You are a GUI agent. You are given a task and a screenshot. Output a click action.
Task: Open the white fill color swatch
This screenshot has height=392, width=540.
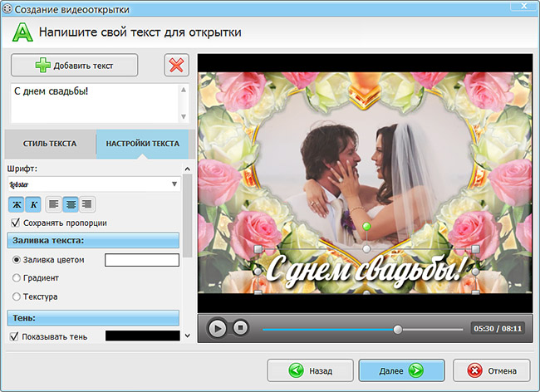pyautogui.click(x=142, y=260)
